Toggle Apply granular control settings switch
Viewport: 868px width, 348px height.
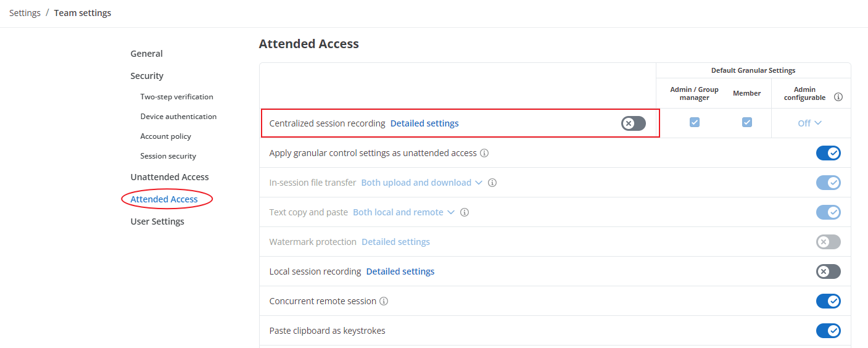pyautogui.click(x=829, y=153)
